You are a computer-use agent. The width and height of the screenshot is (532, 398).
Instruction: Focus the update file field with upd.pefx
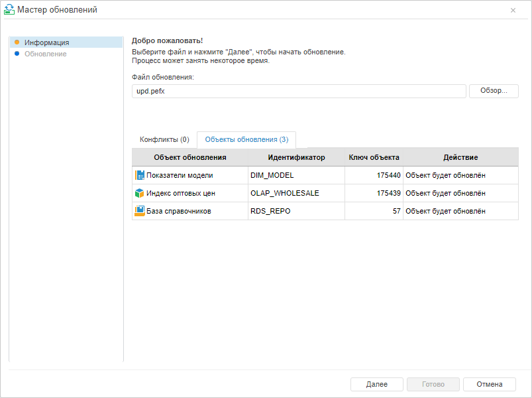click(x=299, y=91)
